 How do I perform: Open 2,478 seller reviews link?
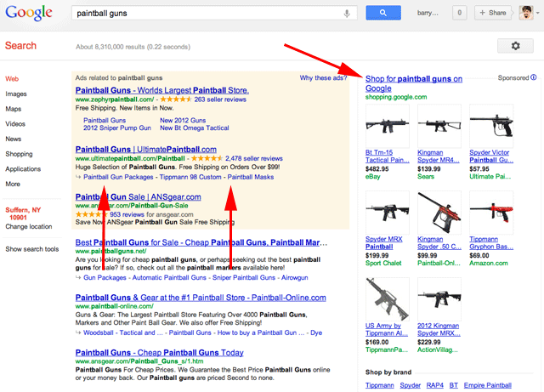254,158
